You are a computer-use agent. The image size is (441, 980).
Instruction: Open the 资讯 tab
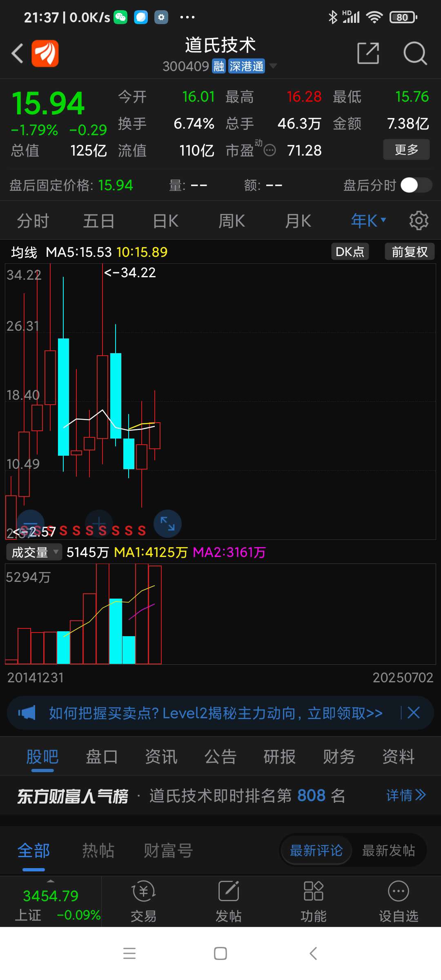tap(161, 757)
